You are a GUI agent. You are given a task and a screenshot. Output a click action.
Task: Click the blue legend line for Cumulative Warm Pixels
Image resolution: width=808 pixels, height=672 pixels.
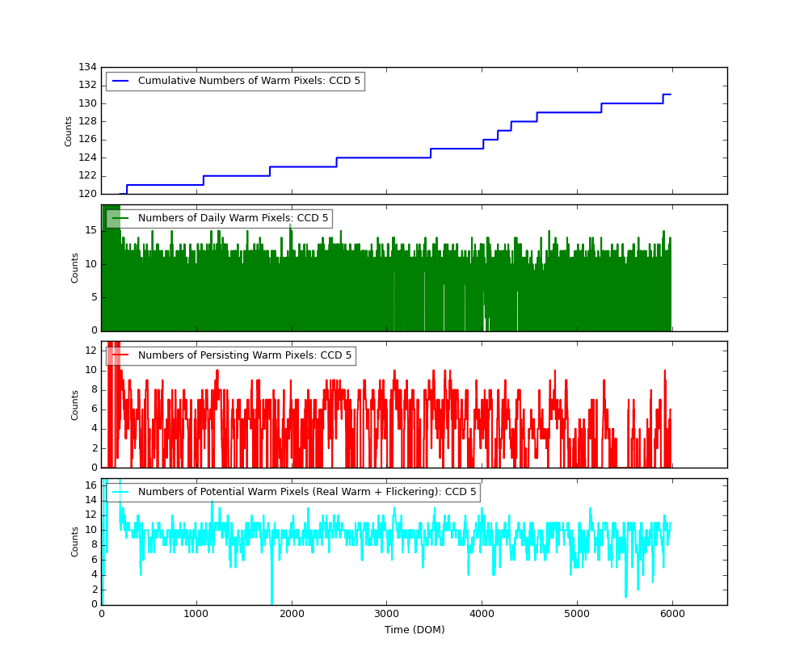(x=120, y=81)
